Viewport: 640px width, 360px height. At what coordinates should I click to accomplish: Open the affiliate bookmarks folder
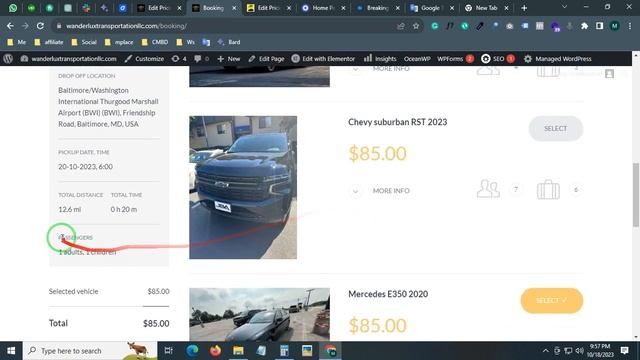(x=49, y=42)
